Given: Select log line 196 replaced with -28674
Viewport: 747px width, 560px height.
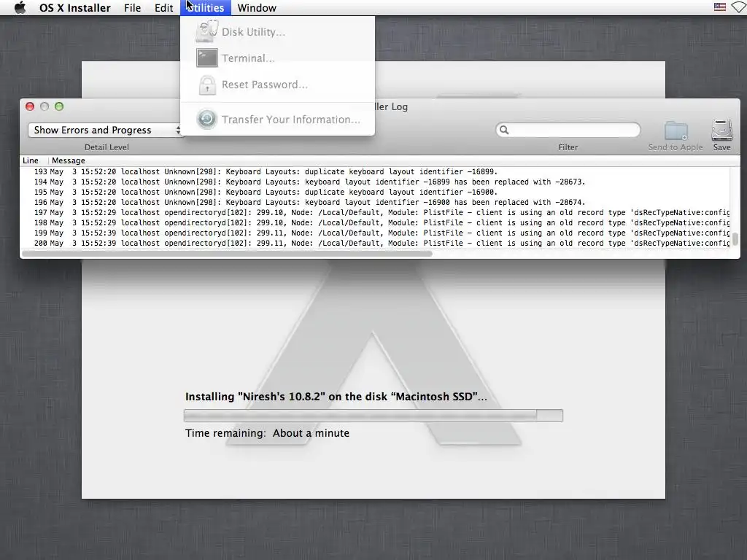Looking at the screenshot, I should coord(375,203).
